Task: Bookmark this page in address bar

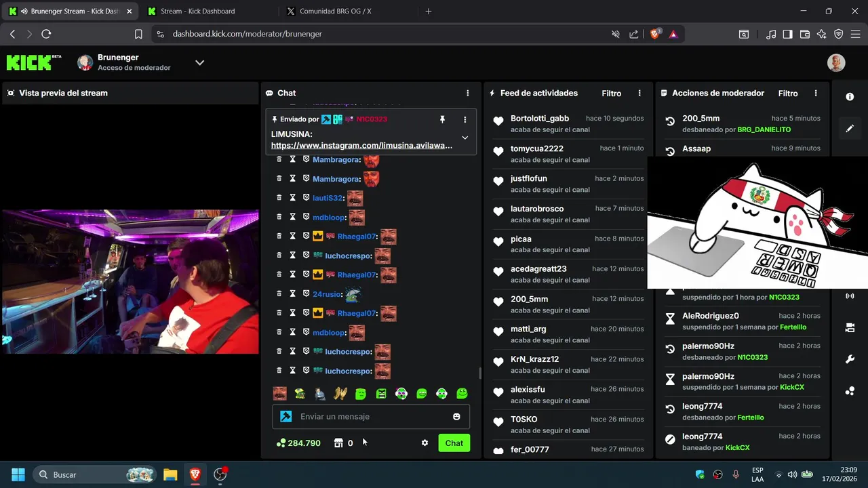Action: point(138,34)
